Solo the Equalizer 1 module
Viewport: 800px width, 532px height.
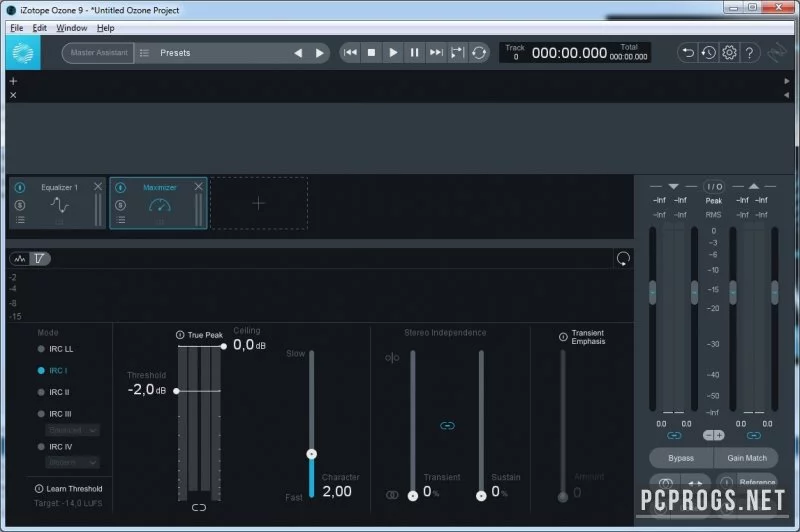click(20, 205)
